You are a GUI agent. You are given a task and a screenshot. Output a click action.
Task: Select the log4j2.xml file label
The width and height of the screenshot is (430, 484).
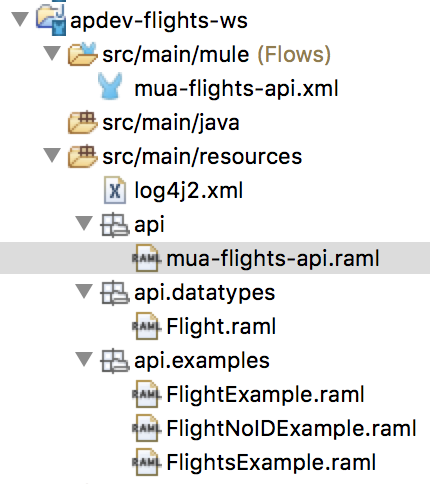[188, 190]
